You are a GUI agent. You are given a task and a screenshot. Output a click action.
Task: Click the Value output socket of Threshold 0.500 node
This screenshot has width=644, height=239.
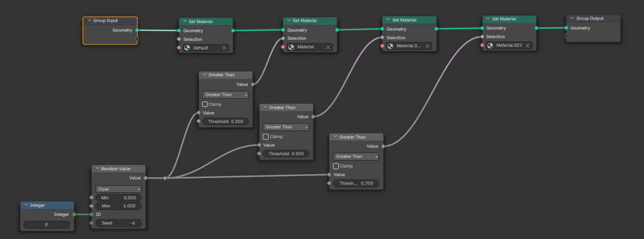[313, 117]
